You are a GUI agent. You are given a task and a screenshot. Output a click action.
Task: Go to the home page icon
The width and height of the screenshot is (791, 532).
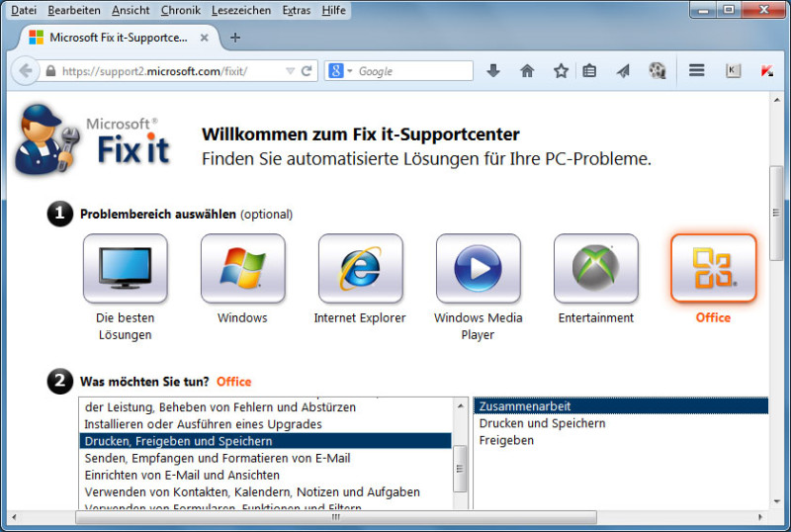click(x=527, y=70)
